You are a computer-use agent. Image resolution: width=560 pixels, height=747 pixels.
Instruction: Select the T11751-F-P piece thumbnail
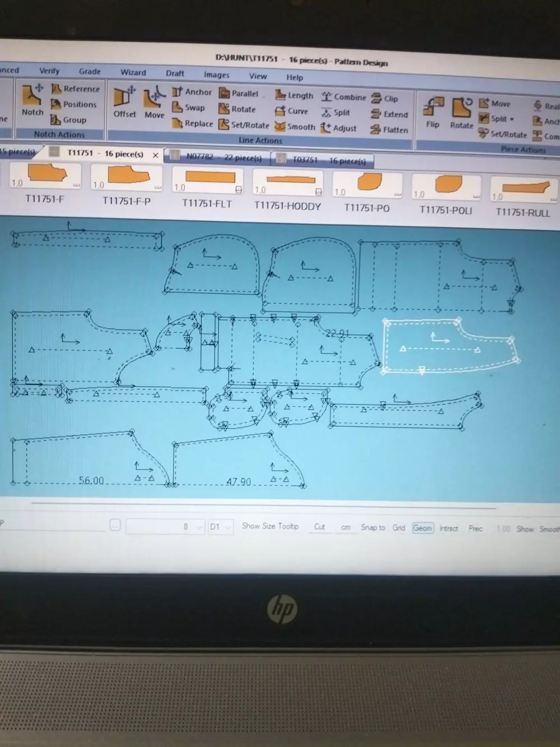[x=127, y=185]
